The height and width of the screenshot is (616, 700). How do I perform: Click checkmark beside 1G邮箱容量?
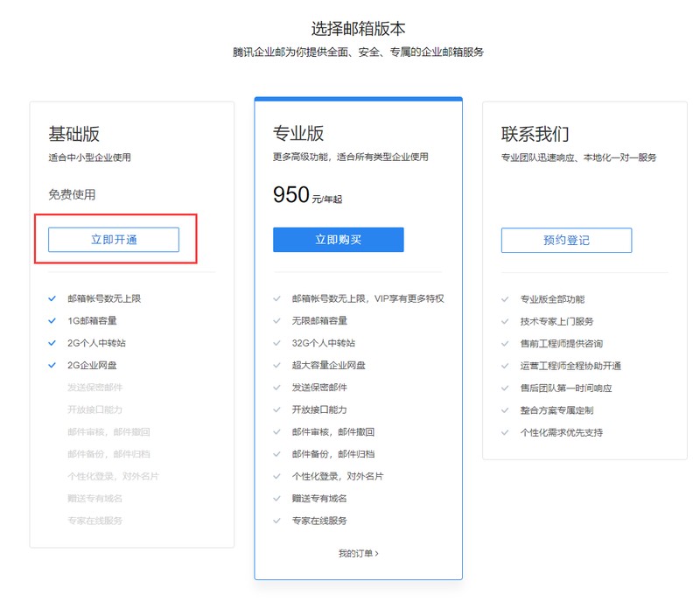tap(52, 320)
